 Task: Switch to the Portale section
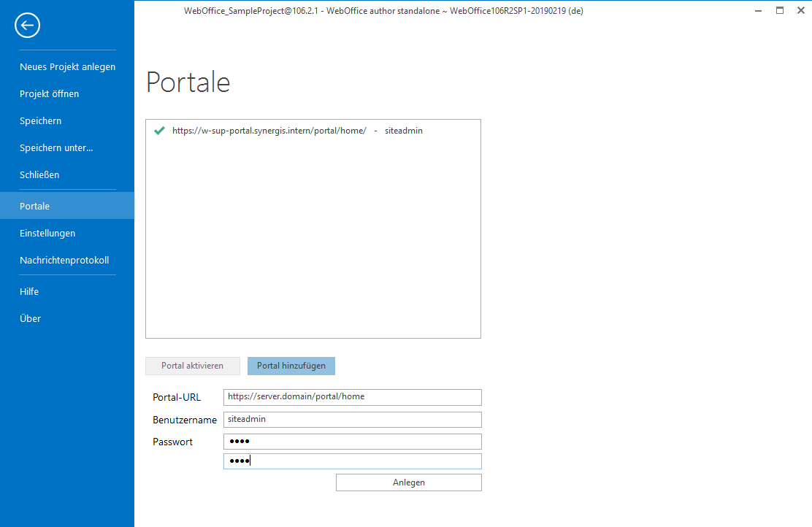pos(34,206)
